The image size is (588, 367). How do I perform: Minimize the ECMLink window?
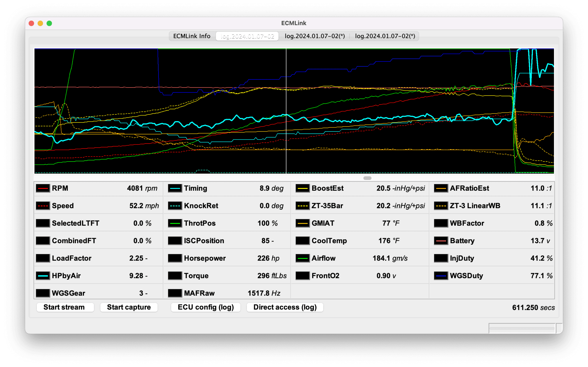pos(40,23)
